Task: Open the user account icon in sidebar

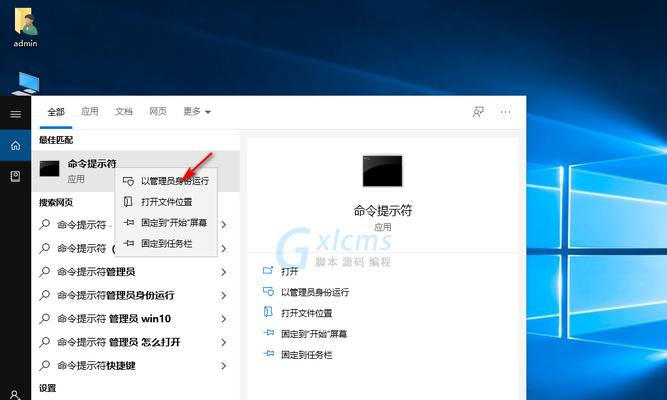Action: [15, 395]
